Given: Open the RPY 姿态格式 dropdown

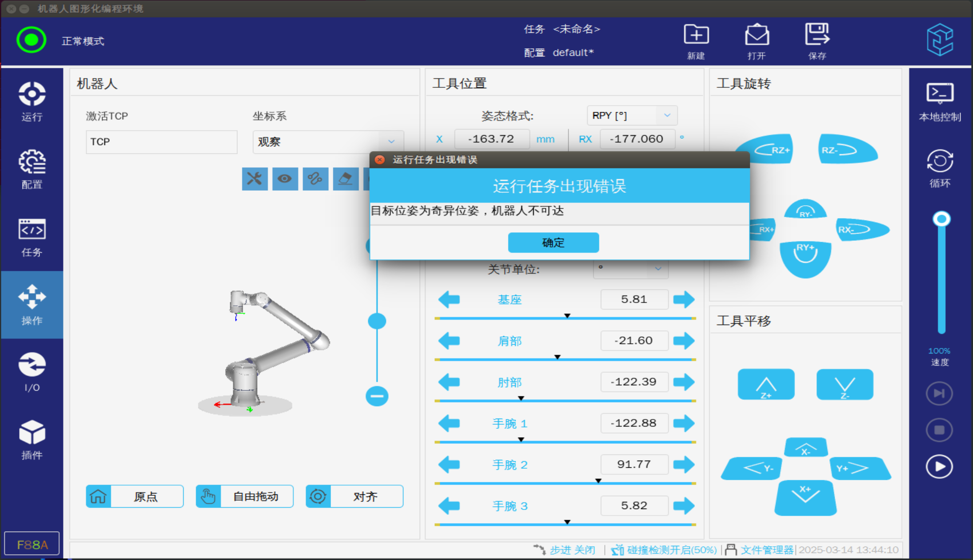Looking at the screenshot, I should pyautogui.click(x=632, y=116).
